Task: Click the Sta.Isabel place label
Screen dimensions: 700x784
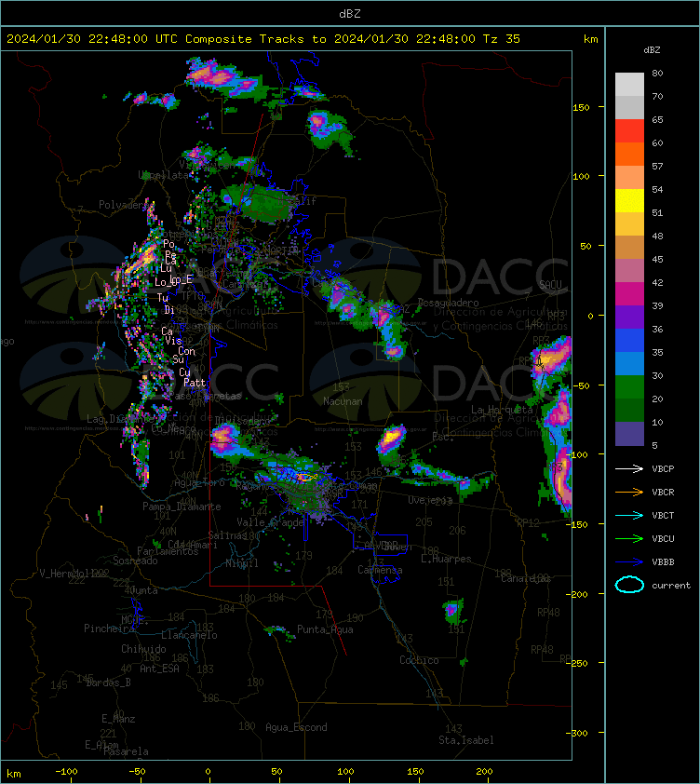Action: click(466, 740)
